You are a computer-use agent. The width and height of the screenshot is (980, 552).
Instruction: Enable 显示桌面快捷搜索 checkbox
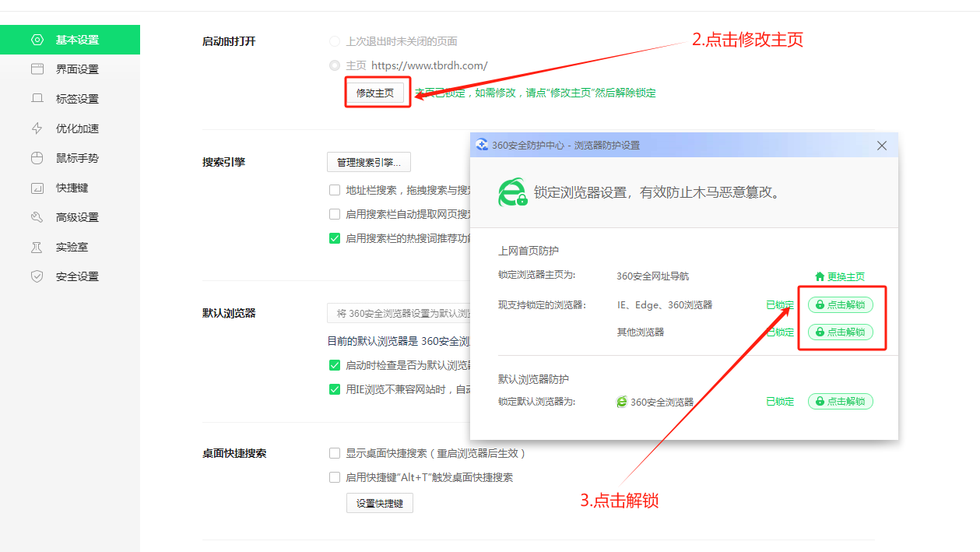pos(335,453)
